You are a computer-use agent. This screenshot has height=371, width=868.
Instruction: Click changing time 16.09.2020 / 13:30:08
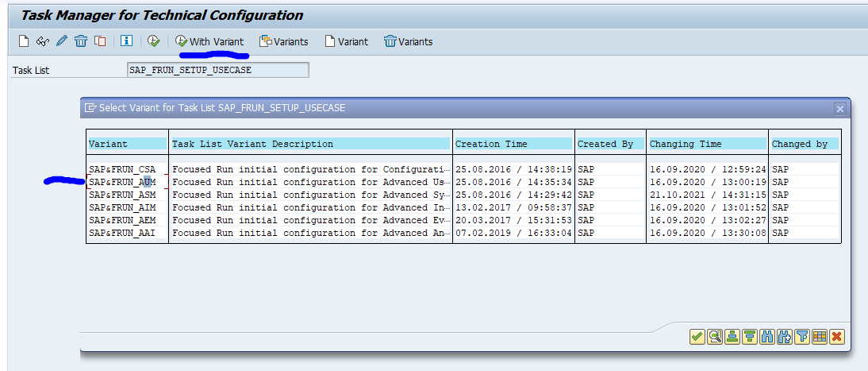(707, 233)
